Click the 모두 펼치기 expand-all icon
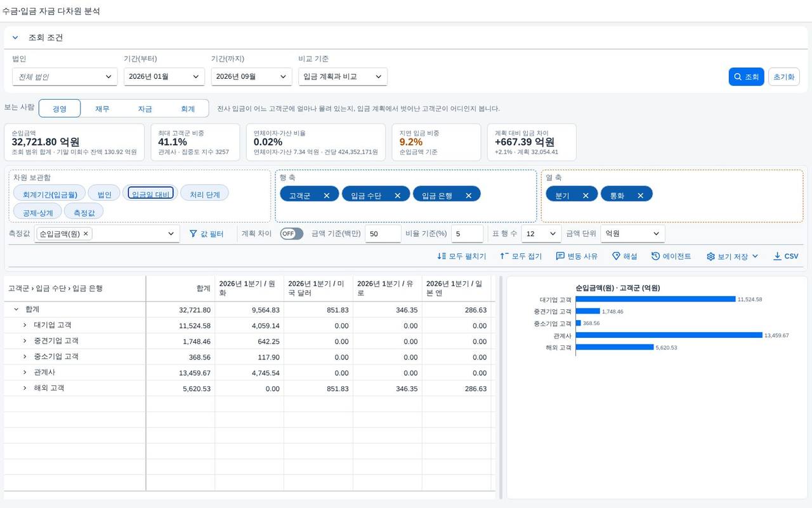This screenshot has width=812, height=508. tap(442, 257)
